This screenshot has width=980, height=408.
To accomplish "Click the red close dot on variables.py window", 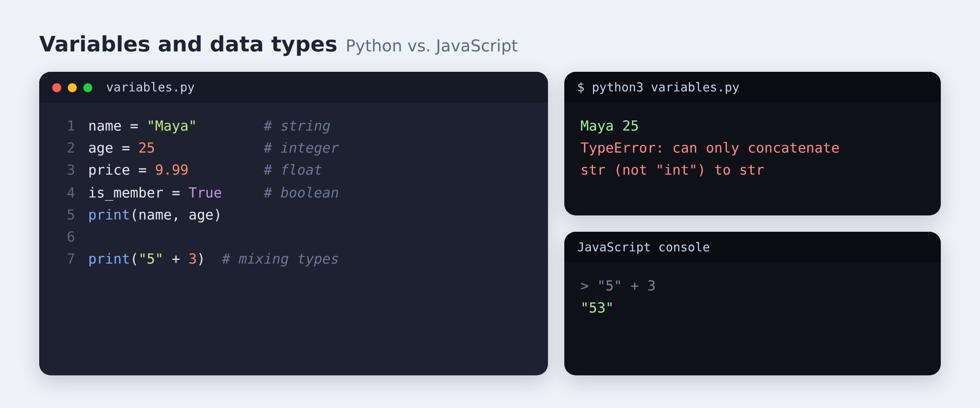I will pos(57,88).
